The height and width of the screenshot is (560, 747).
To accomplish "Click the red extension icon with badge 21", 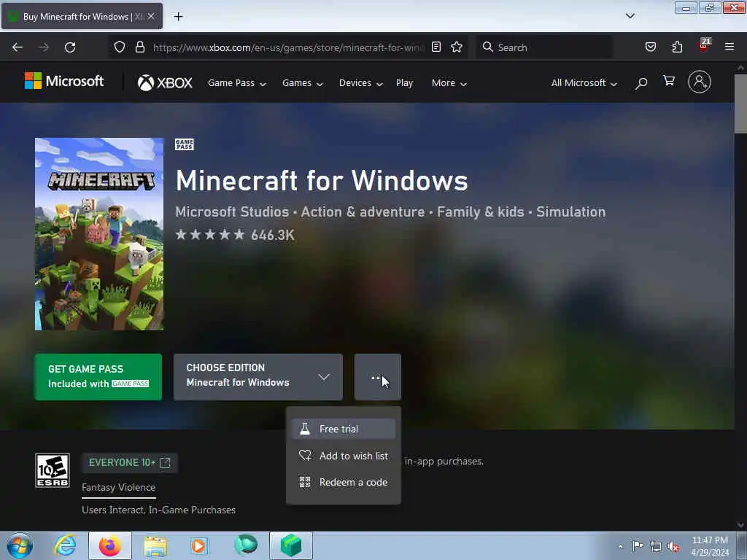I will tap(704, 46).
